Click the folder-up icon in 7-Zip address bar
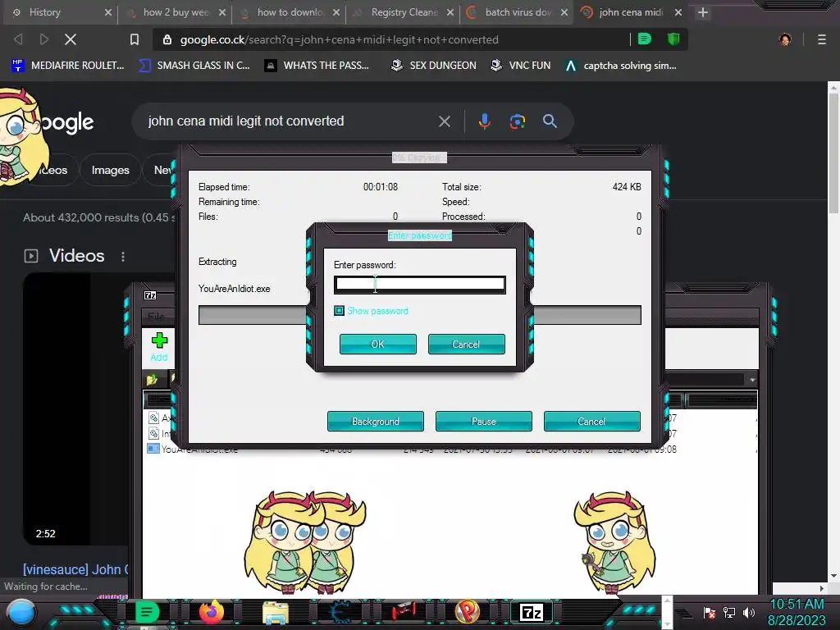 pos(152,380)
